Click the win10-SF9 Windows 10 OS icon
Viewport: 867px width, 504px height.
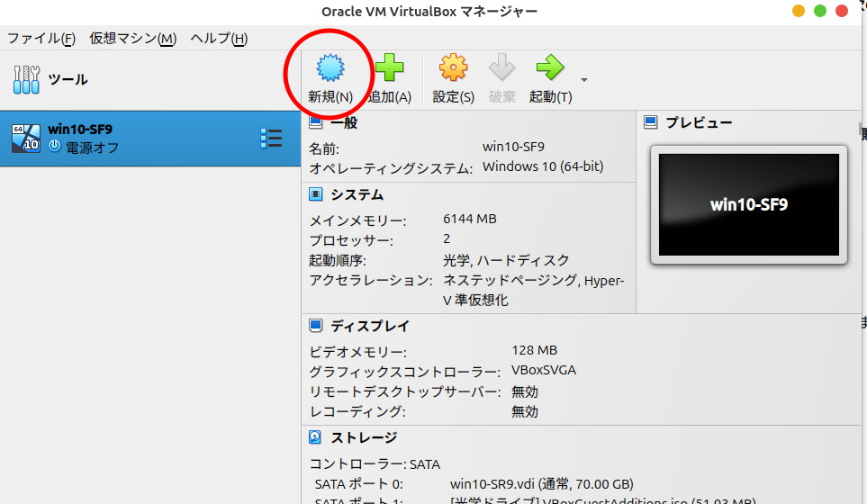pos(25,138)
